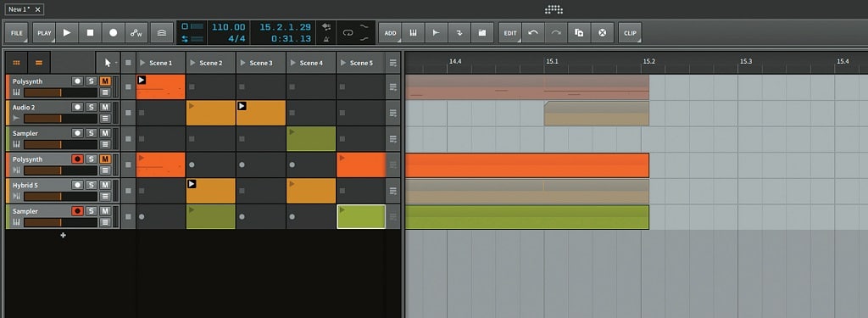Open the CLIP menu
Viewport: 868px width, 318px height.
coord(630,33)
